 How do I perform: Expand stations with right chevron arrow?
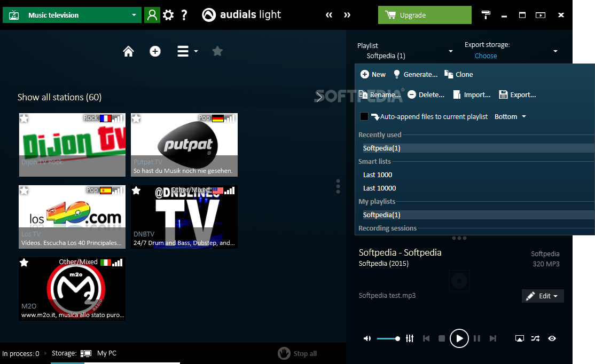click(319, 97)
